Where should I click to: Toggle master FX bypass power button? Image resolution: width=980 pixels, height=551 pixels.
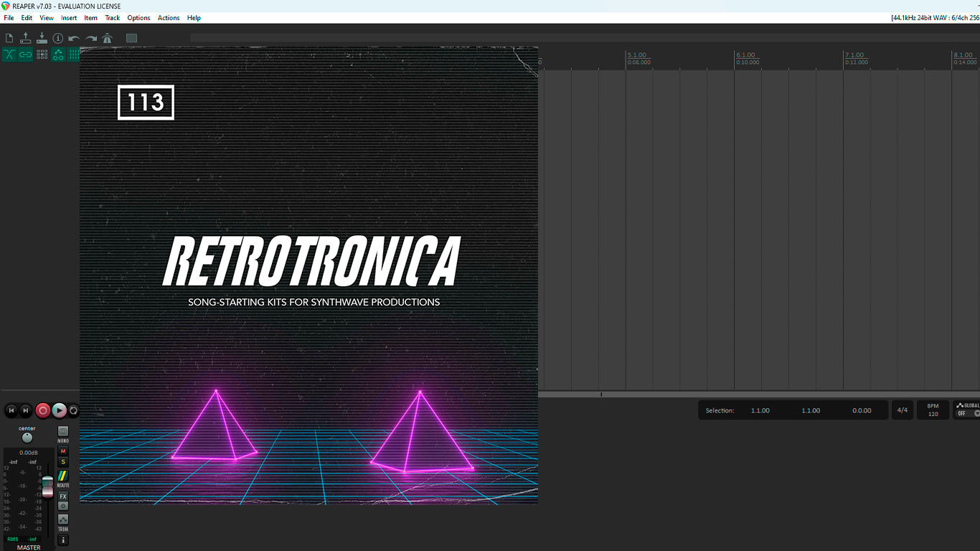coord(63,506)
